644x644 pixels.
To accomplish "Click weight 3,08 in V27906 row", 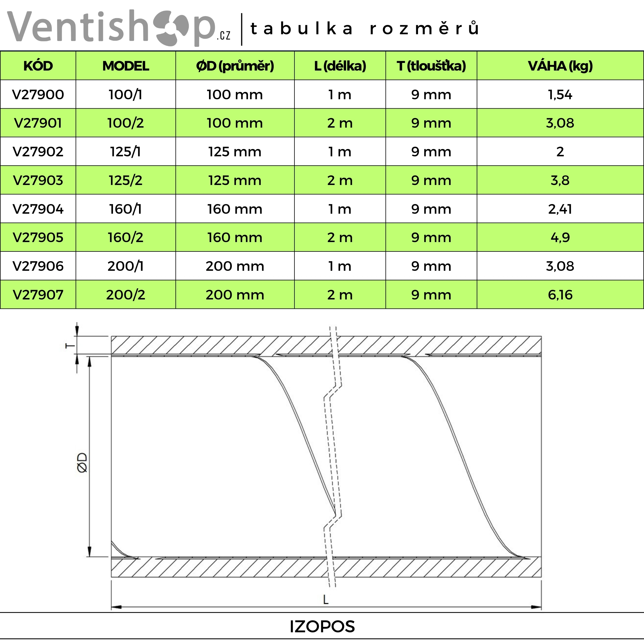I will pos(560,266).
